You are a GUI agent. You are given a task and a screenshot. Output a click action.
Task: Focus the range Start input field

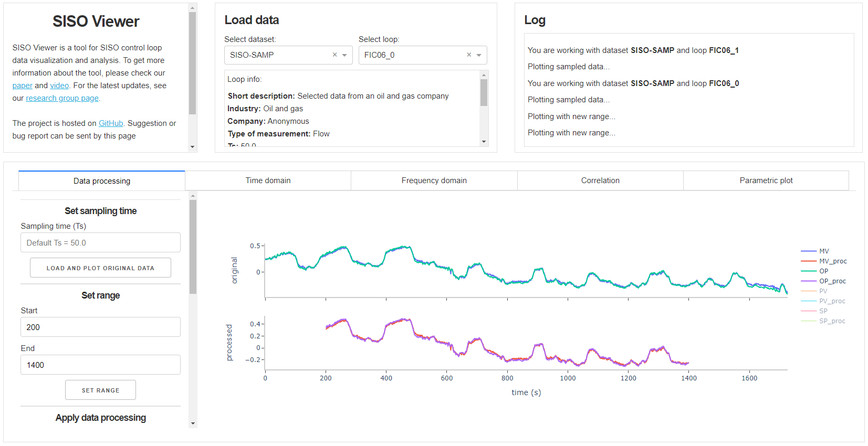(100, 327)
